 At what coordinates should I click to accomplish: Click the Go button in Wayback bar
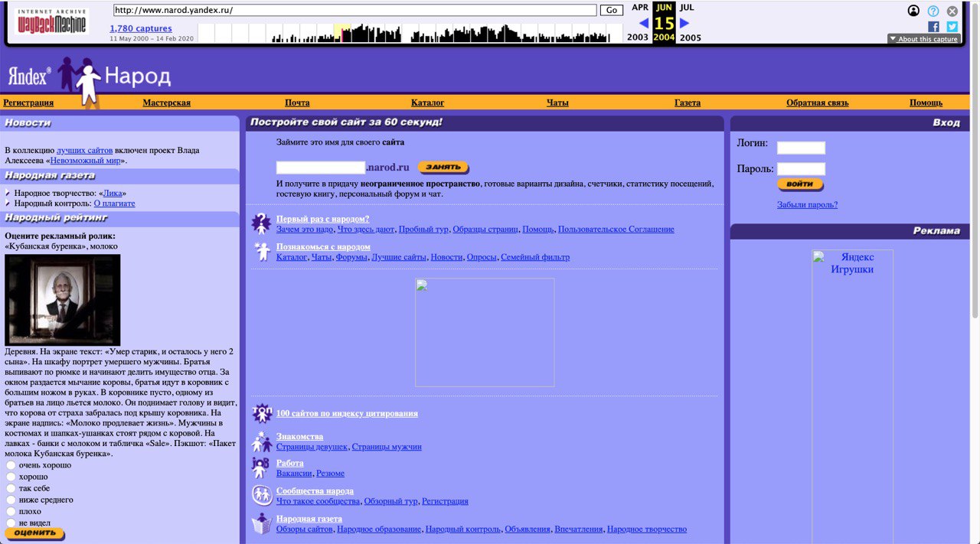(x=611, y=11)
